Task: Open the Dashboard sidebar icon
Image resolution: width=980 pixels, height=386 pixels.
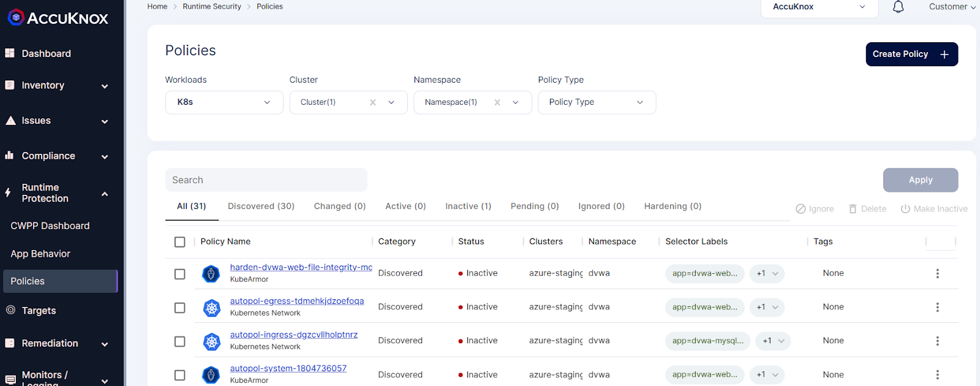Action: pyautogui.click(x=10, y=53)
